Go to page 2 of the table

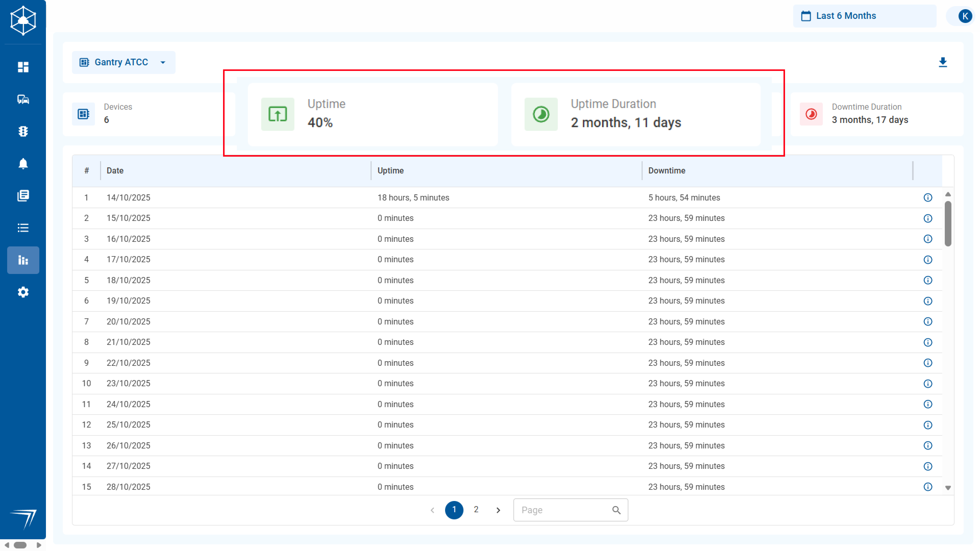pos(476,510)
